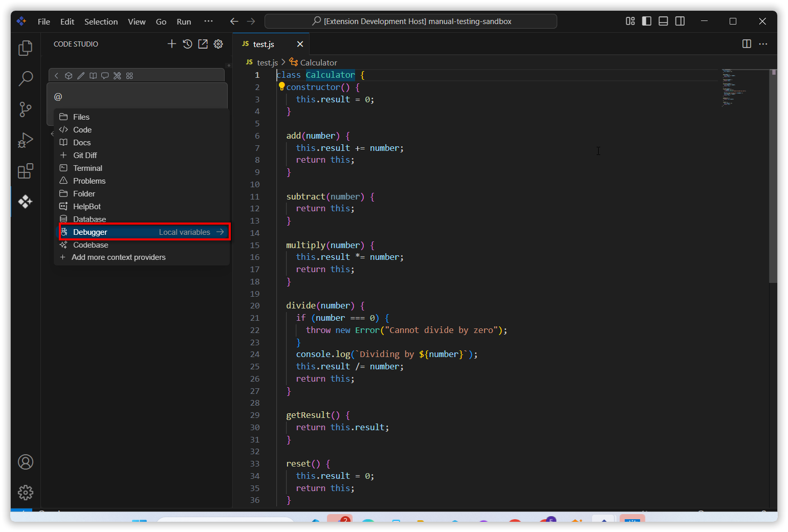
Task: Toggle the Primary Side Bar layout button
Action: 647,21
